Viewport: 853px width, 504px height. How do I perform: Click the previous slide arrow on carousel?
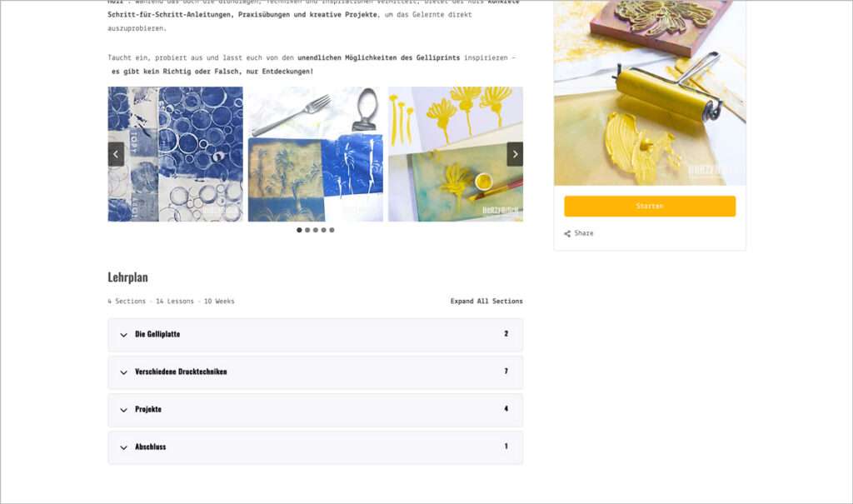[x=116, y=154]
